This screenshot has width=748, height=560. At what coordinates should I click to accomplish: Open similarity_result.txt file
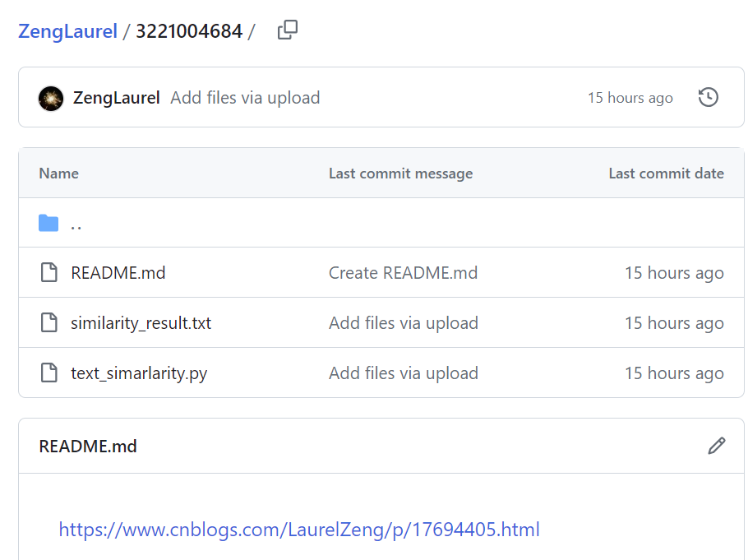tap(141, 323)
